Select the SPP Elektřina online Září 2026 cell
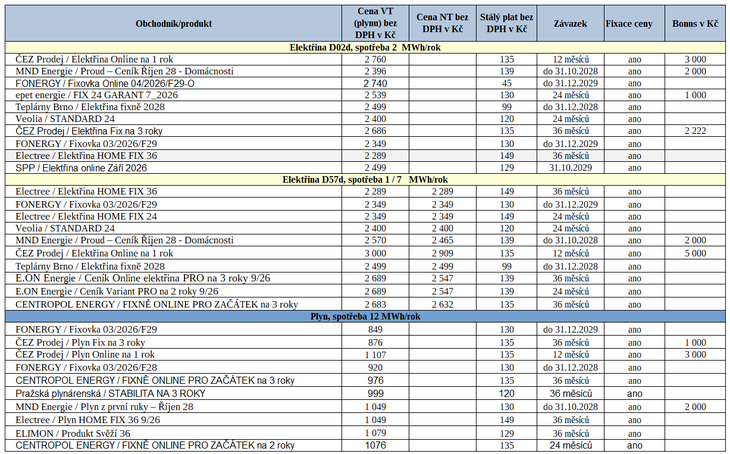 [174, 168]
